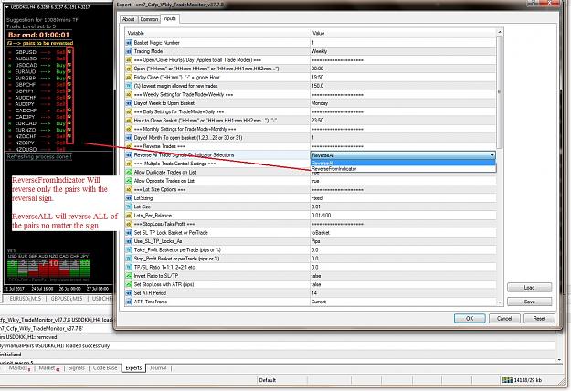
Task: Click the Value column header
Action: point(403,33)
